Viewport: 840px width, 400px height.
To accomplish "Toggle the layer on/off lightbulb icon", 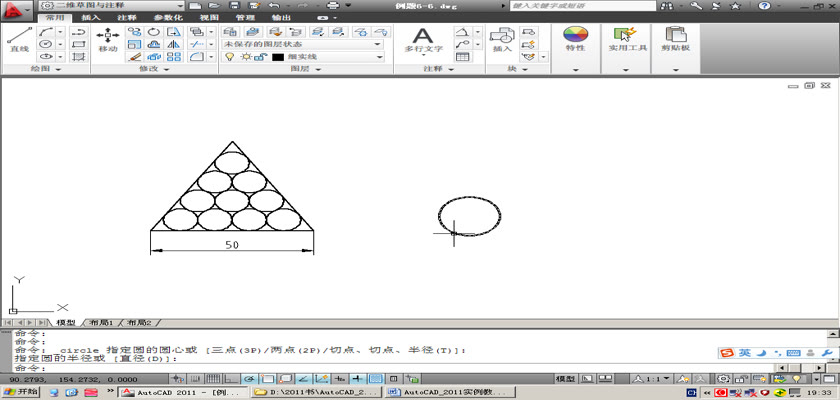I will [230, 58].
